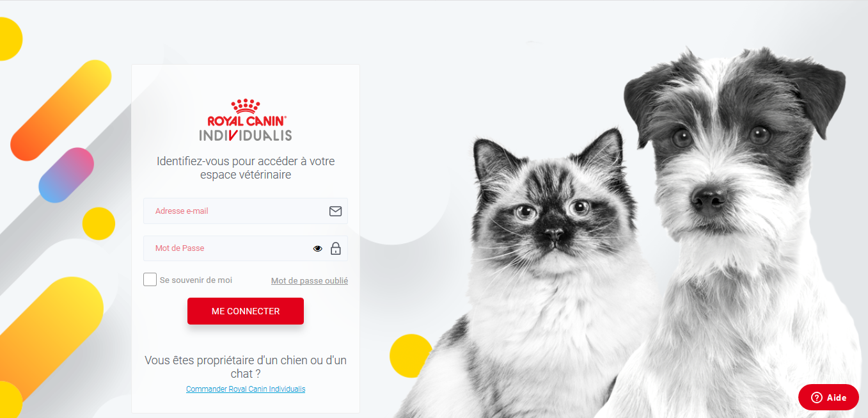The height and width of the screenshot is (418, 868).
Task: Click the Vous êtes propriétaire question text
Action: (246, 367)
